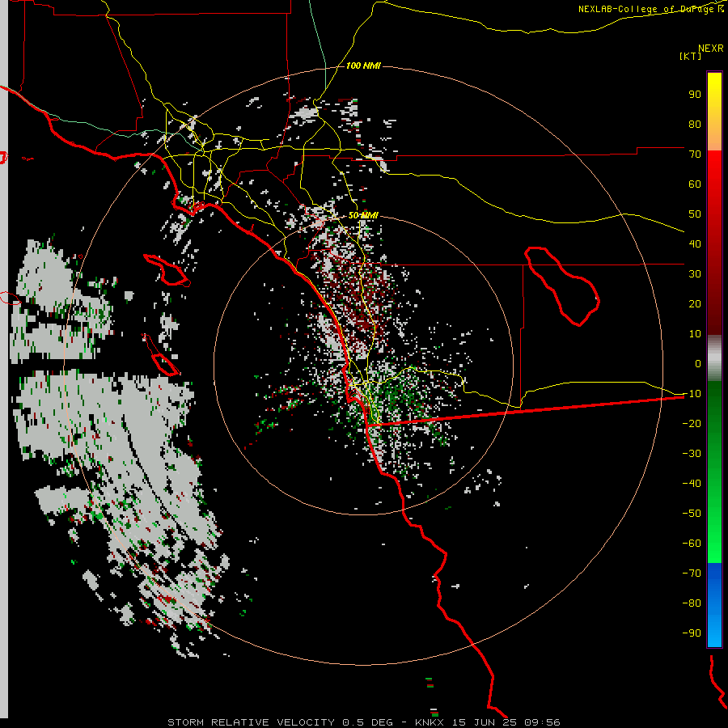Select the 40 knot scale label
Screen dimensions: 728x728
pyautogui.click(x=695, y=243)
